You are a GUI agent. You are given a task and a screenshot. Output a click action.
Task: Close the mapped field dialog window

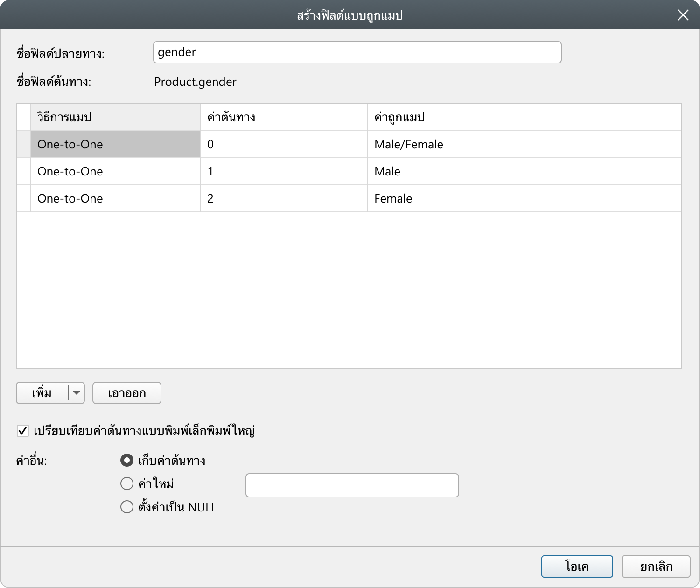coord(683,15)
